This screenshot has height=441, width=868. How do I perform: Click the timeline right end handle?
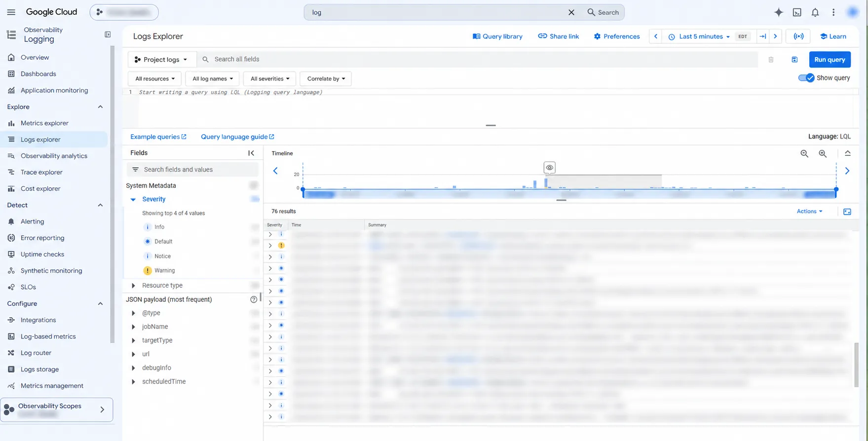coord(836,189)
